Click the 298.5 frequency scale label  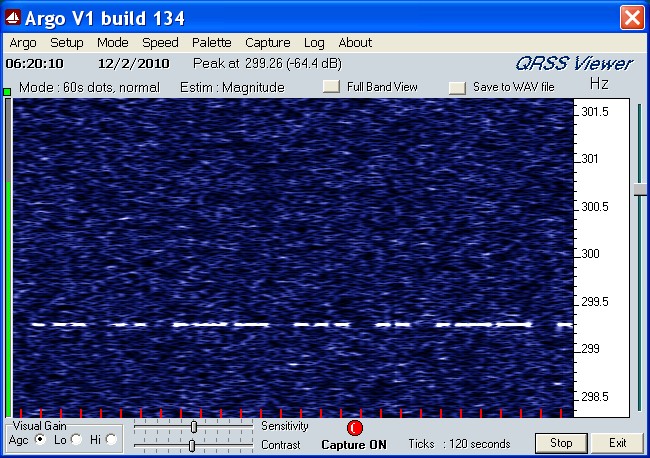595,397
